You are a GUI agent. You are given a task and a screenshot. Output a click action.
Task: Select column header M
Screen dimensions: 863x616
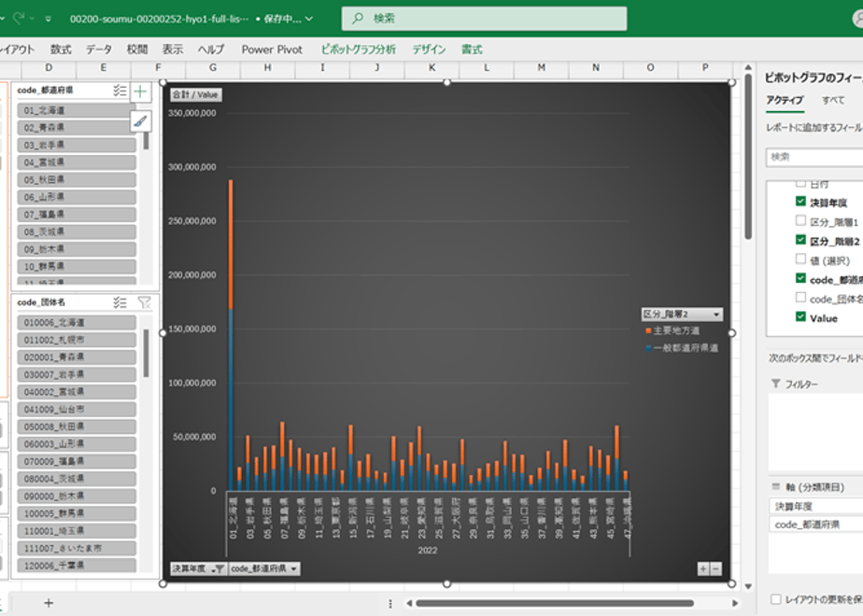[x=542, y=67]
